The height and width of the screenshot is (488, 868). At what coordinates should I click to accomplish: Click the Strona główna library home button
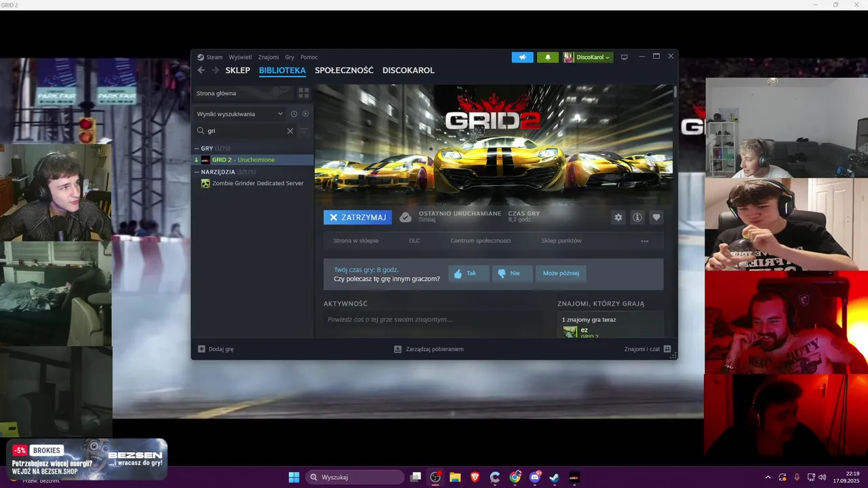point(244,93)
